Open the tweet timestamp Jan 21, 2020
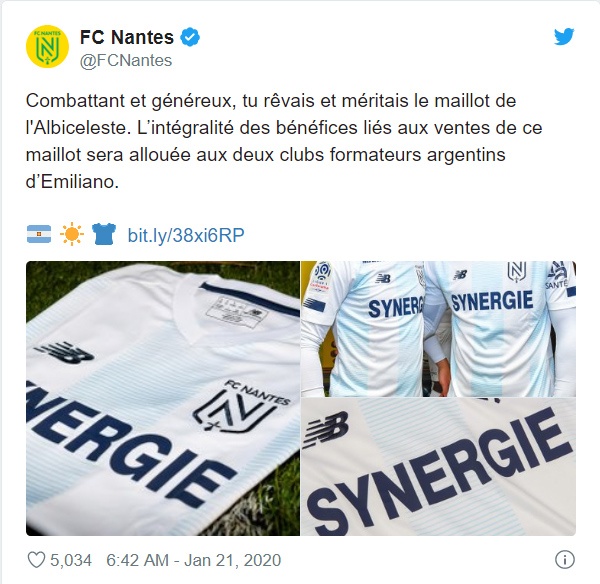This screenshot has width=600, height=584. point(233,560)
